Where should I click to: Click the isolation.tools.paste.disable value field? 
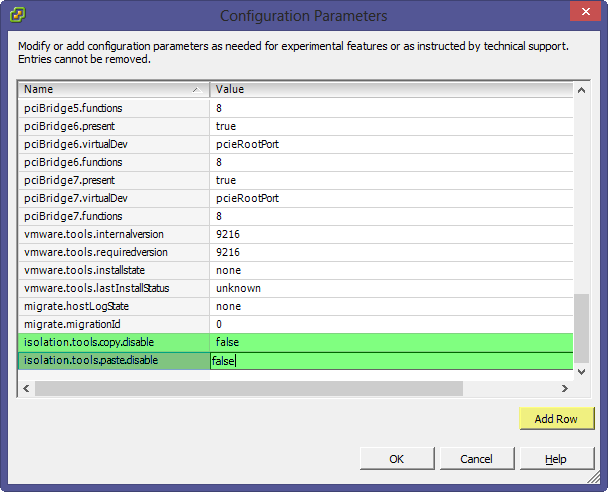coord(391,361)
